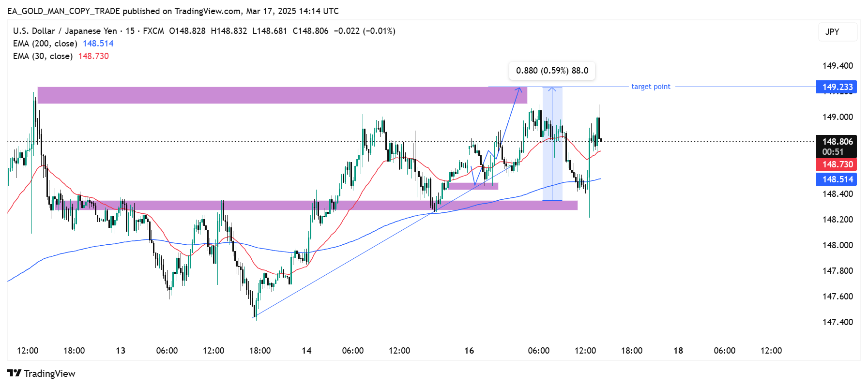Image resolution: width=868 pixels, height=386 pixels.
Task: Click the H148.832 high value in header
Action: pos(228,31)
